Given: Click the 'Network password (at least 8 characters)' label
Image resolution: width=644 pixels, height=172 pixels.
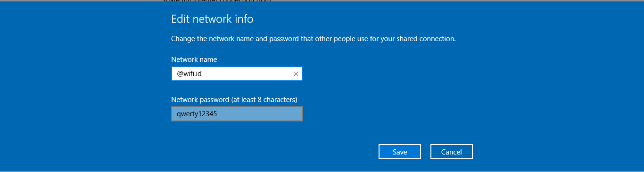Looking at the screenshot, I should 234,100.
